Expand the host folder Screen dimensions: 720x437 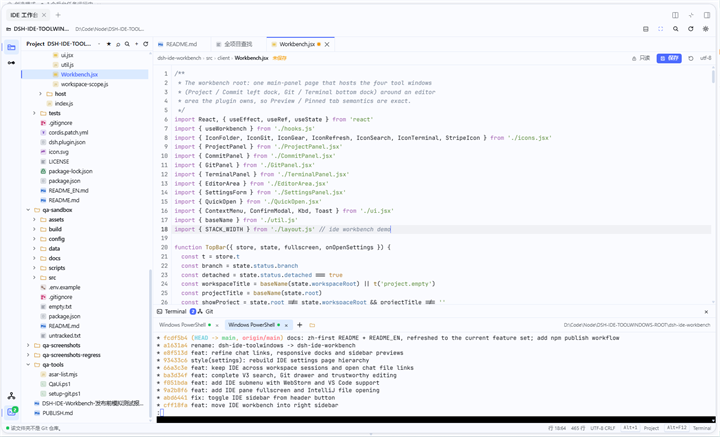(40, 94)
